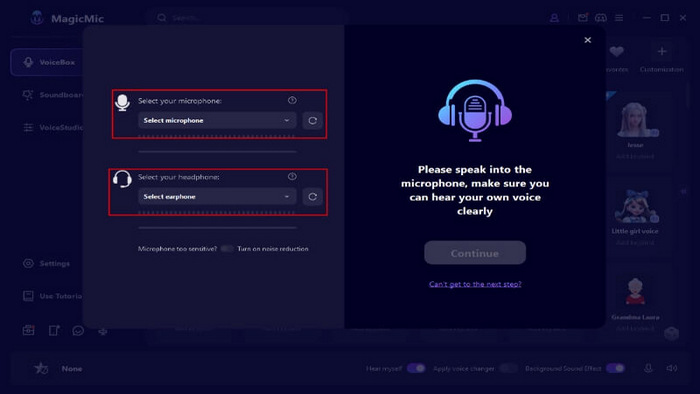Open the user account icon

[554, 18]
